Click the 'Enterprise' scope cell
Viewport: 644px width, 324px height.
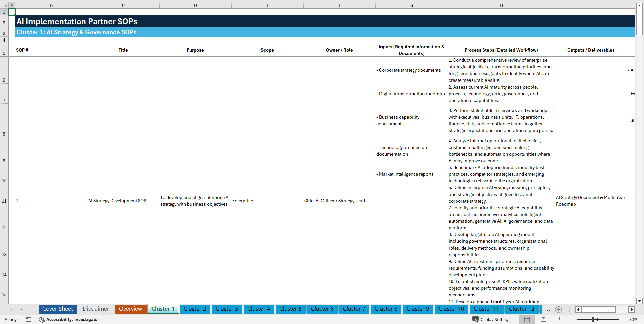pos(243,201)
